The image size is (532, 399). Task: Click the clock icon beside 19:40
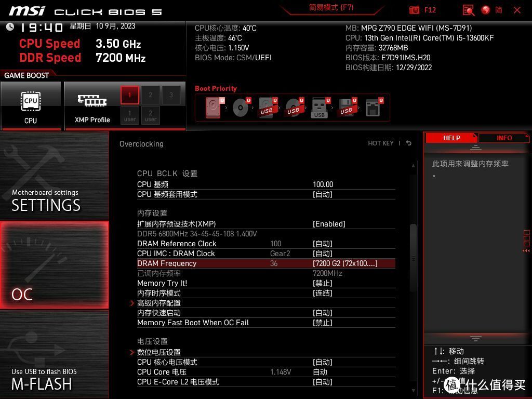click(10, 26)
